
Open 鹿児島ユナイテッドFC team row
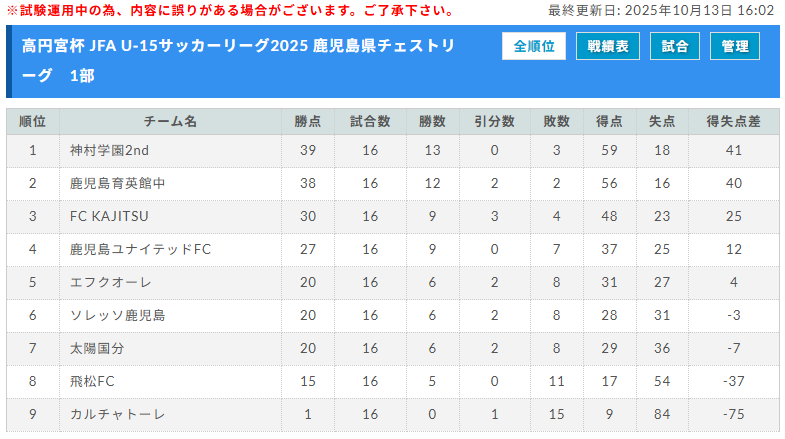click(x=140, y=249)
